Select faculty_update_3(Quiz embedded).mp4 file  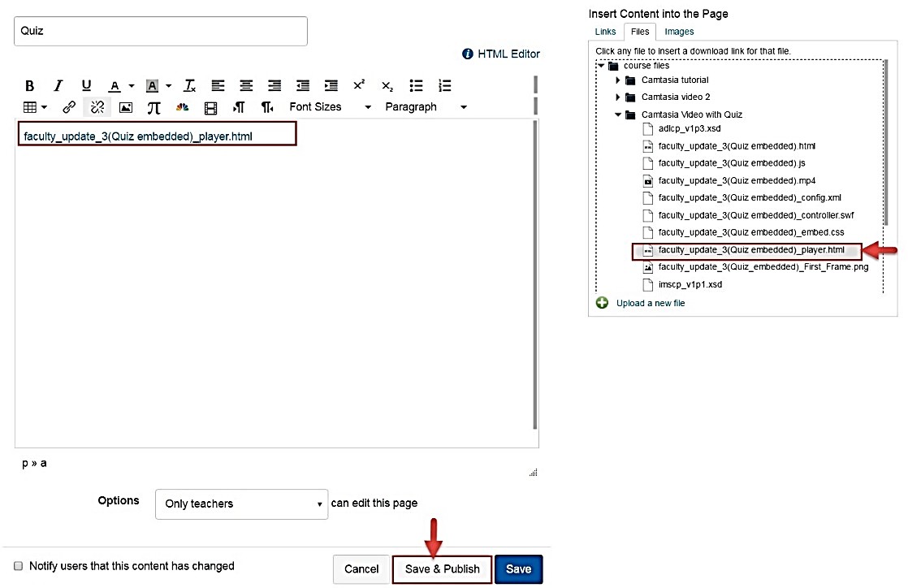point(736,181)
